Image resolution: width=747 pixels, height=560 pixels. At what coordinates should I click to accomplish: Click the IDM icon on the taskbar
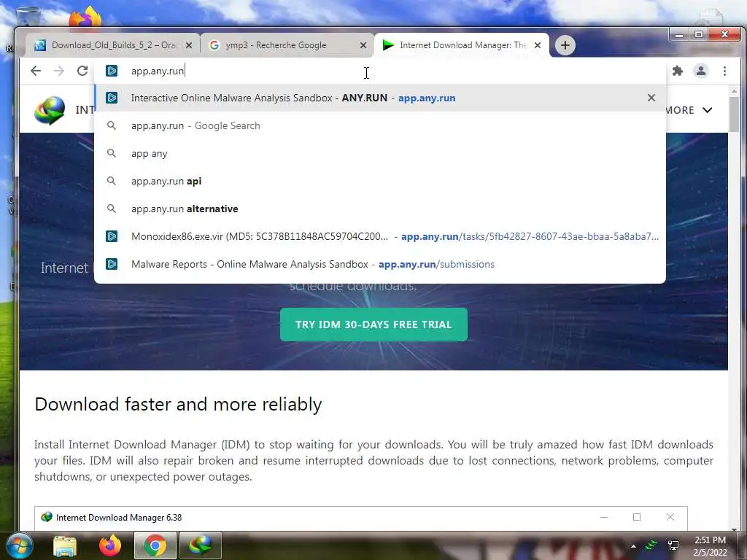pos(200,545)
